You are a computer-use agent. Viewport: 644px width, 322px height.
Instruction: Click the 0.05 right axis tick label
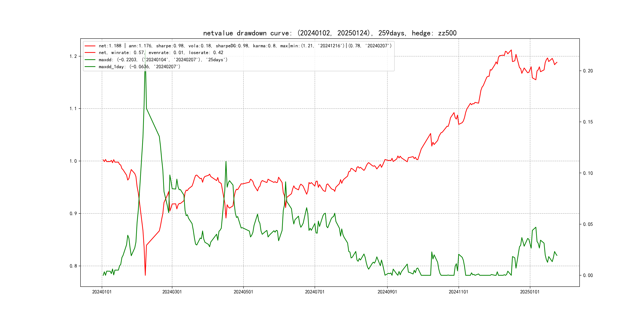coord(588,224)
